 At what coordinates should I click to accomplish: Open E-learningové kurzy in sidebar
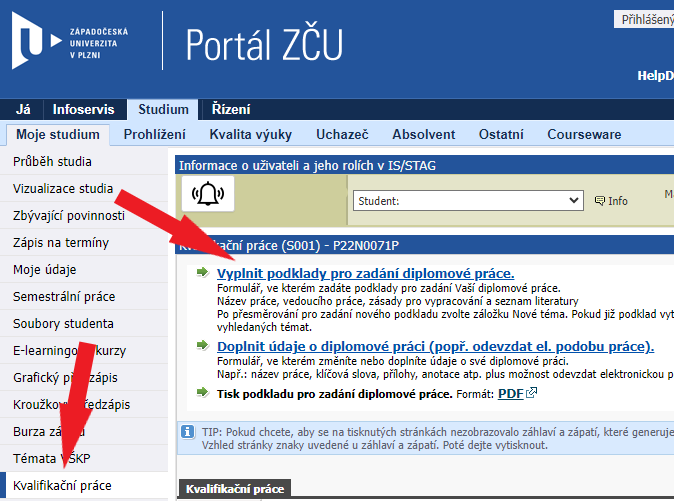pyautogui.click(x=84, y=351)
